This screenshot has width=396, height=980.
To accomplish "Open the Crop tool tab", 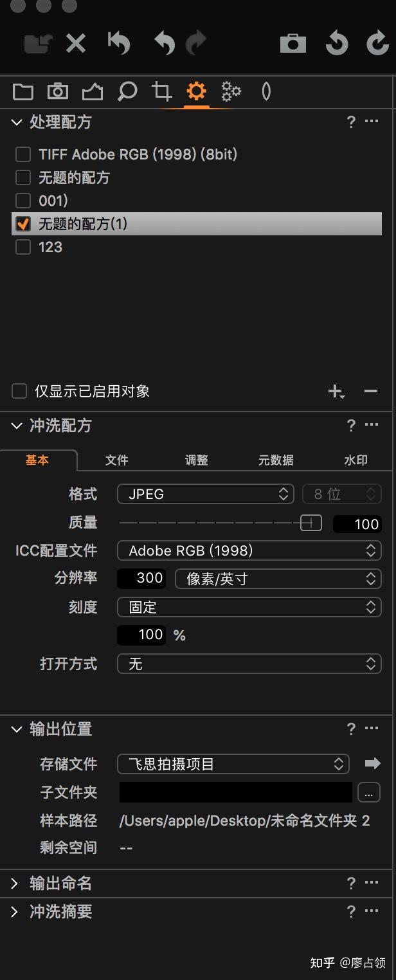I will pyautogui.click(x=161, y=91).
